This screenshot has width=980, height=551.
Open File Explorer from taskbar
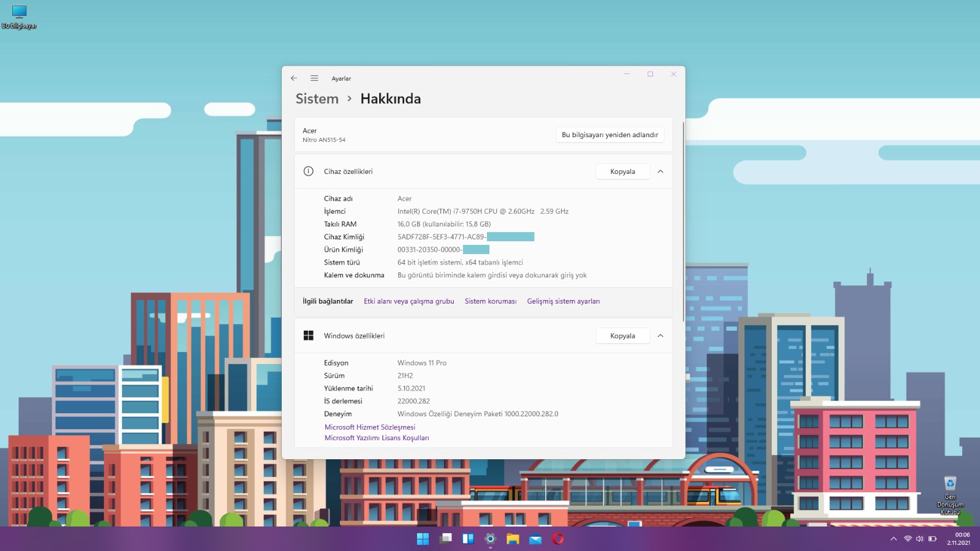tap(513, 539)
